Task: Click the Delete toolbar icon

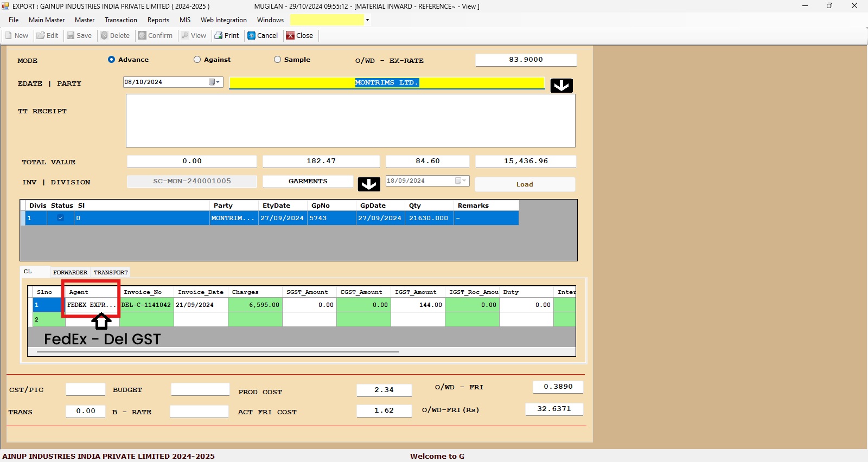Action: [x=105, y=36]
